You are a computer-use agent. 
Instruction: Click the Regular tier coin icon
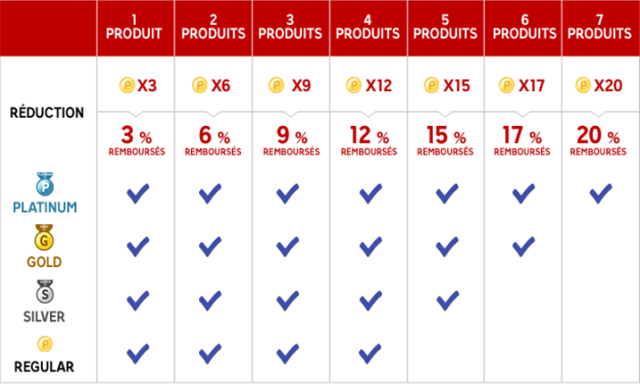coord(45,344)
